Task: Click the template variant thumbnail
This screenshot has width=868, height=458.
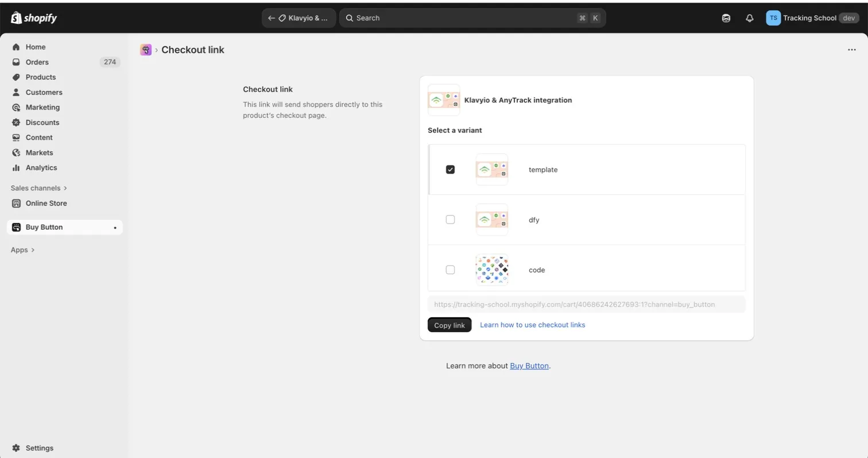Action: coord(492,170)
